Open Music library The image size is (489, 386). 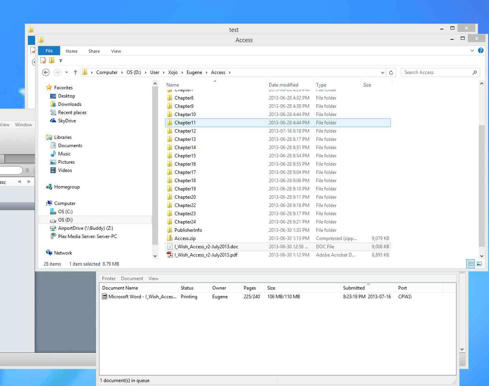[x=64, y=154]
